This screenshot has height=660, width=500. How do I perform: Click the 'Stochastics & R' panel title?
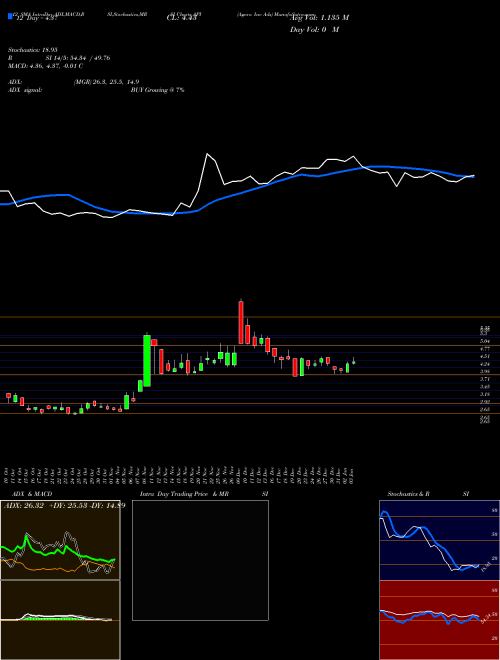[x=408, y=494]
